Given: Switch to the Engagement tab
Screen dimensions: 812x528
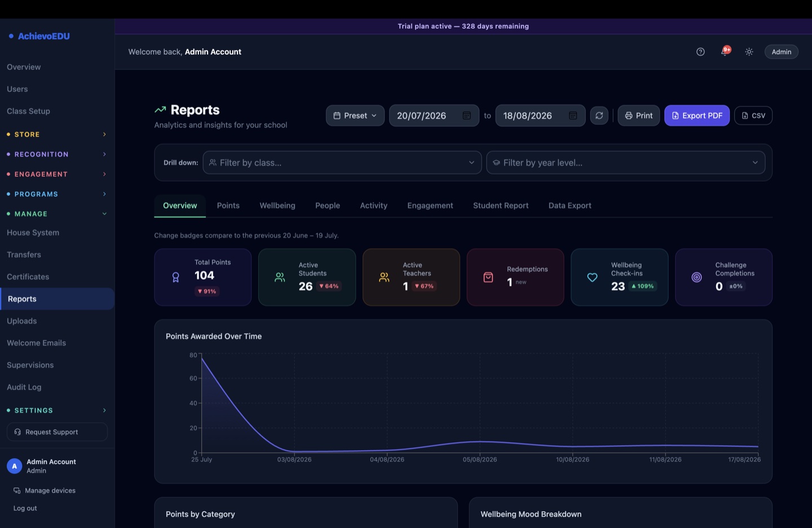Looking at the screenshot, I should (x=430, y=205).
